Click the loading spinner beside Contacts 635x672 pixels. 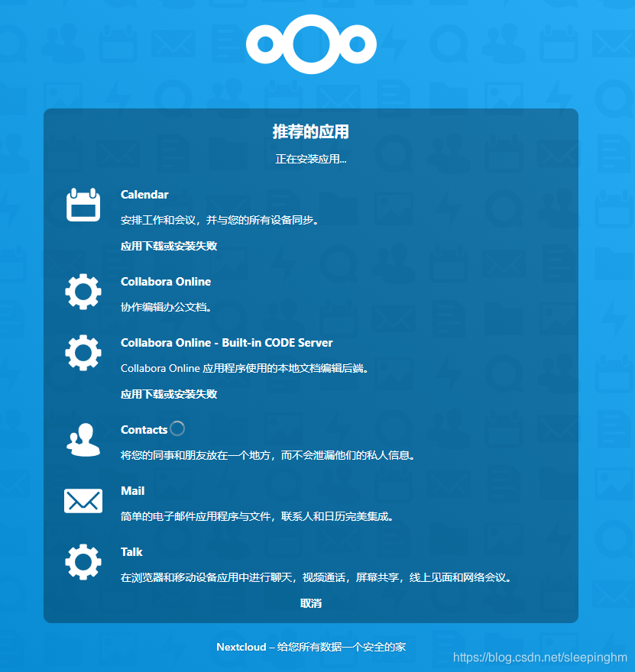coord(177,428)
